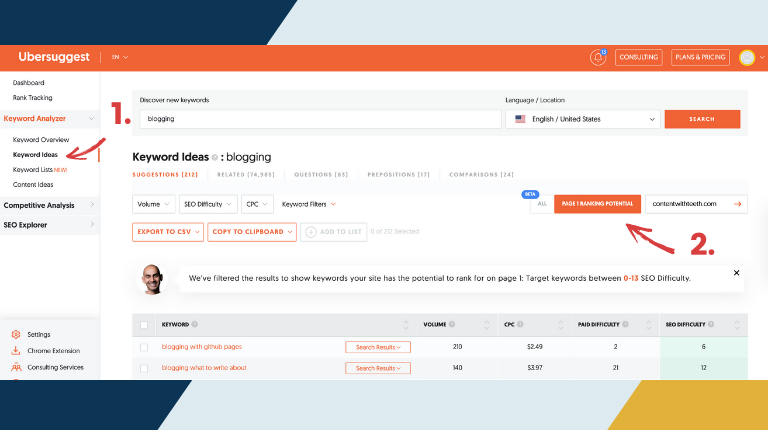
Task: Focus the Discover new keywords input
Action: pyautogui.click(x=320, y=119)
